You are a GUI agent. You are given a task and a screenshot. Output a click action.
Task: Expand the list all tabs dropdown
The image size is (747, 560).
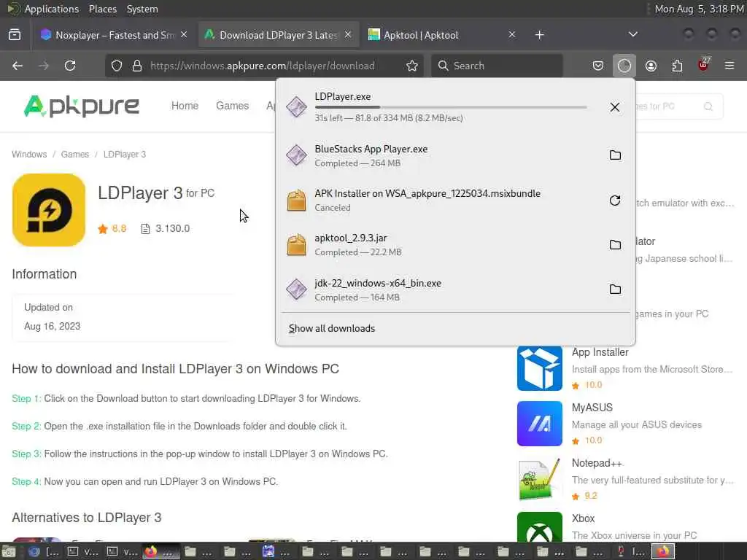coord(632,34)
